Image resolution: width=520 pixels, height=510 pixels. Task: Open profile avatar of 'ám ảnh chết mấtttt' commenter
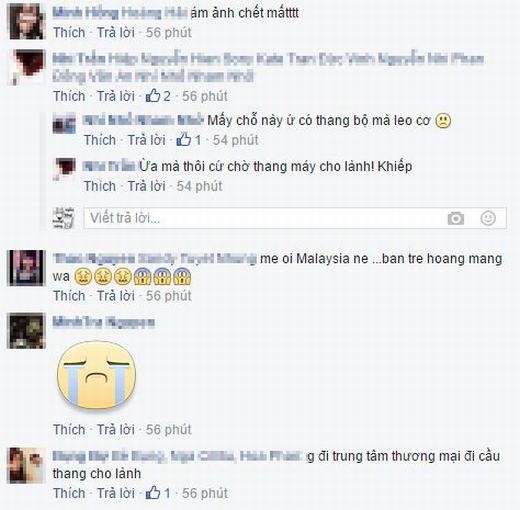coord(26,21)
